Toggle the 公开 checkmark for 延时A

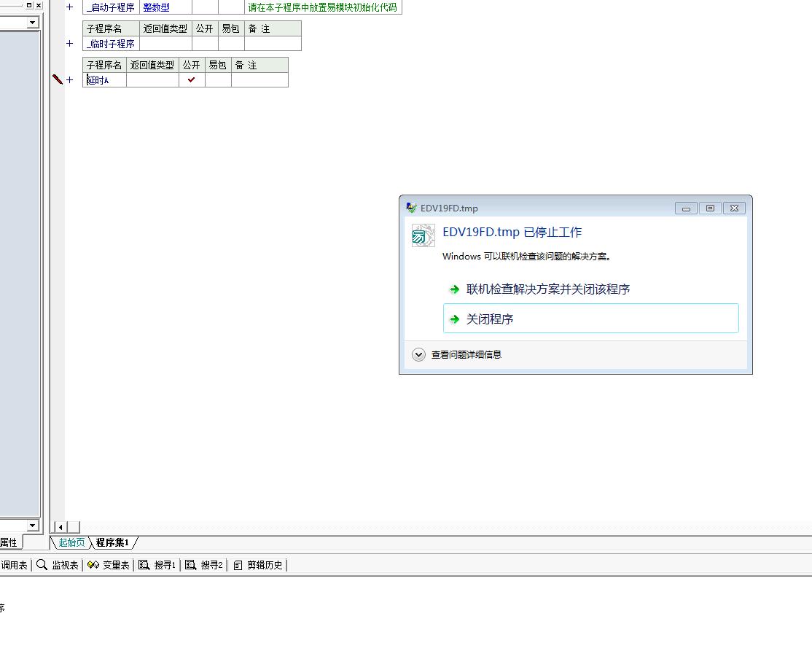(192, 79)
